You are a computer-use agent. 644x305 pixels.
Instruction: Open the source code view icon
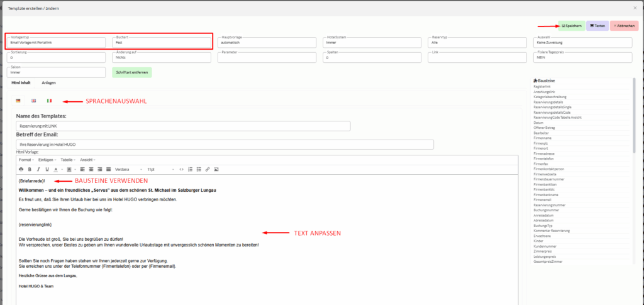(182, 169)
